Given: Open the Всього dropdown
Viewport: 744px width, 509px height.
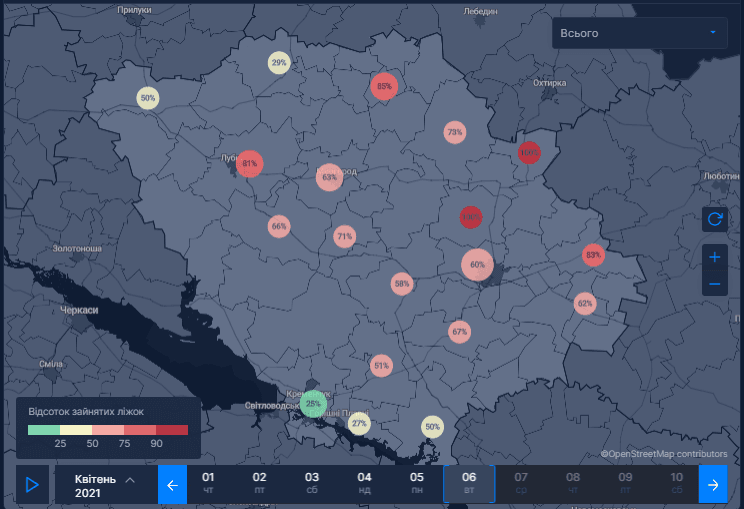Looking at the screenshot, I should [640, 33].
